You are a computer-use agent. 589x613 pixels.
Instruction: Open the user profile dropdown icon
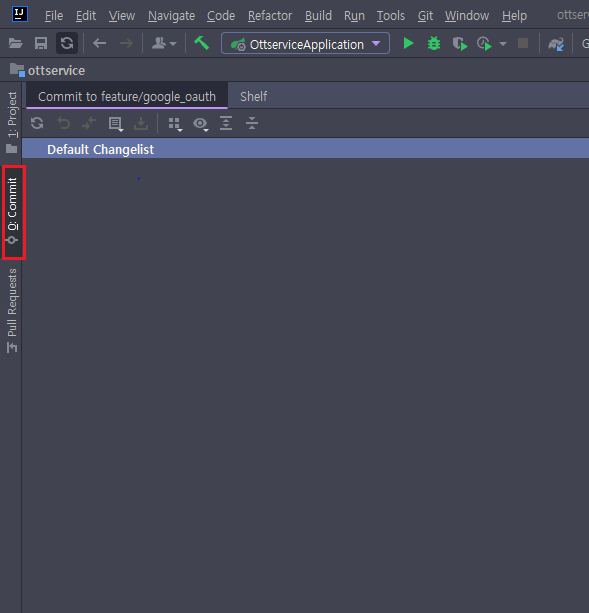pyautogui.click(x=164, y=43)
